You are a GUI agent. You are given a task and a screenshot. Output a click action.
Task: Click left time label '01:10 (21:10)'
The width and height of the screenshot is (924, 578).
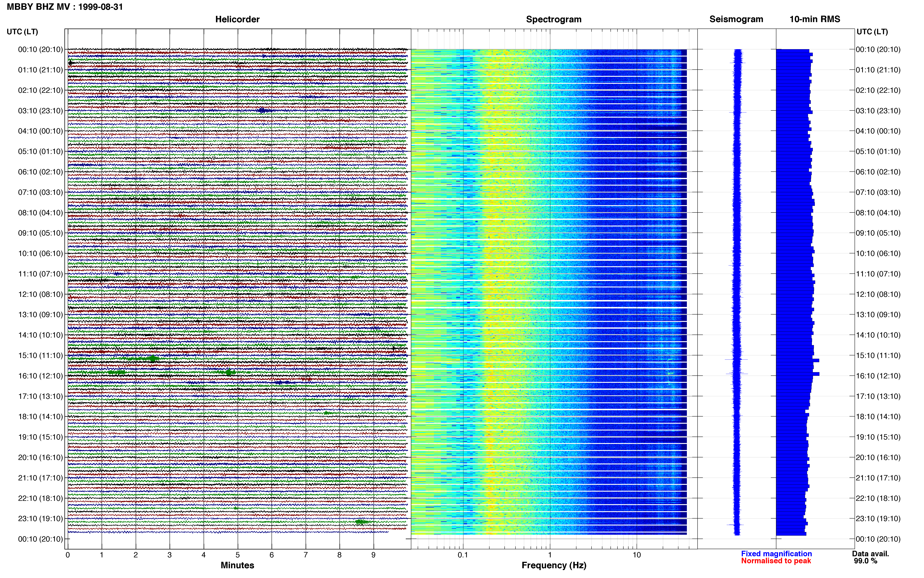tap(41, 70)
